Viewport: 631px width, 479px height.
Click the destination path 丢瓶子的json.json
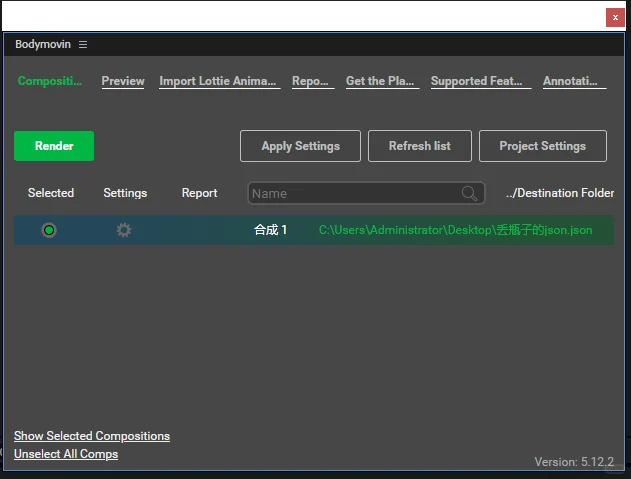pos(456,230)
